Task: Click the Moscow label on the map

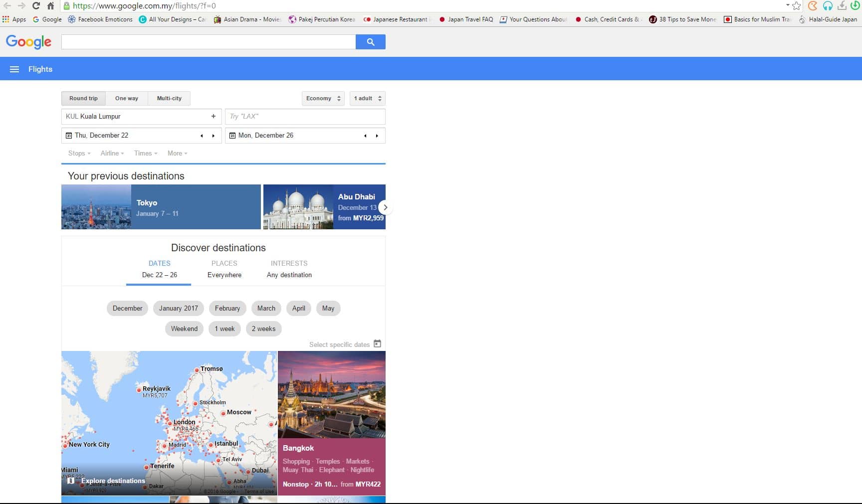Action: (x=239, y=412)
